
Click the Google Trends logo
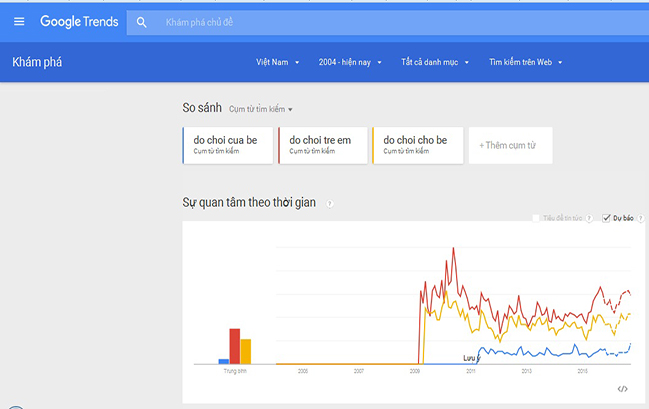pos(79,22)
